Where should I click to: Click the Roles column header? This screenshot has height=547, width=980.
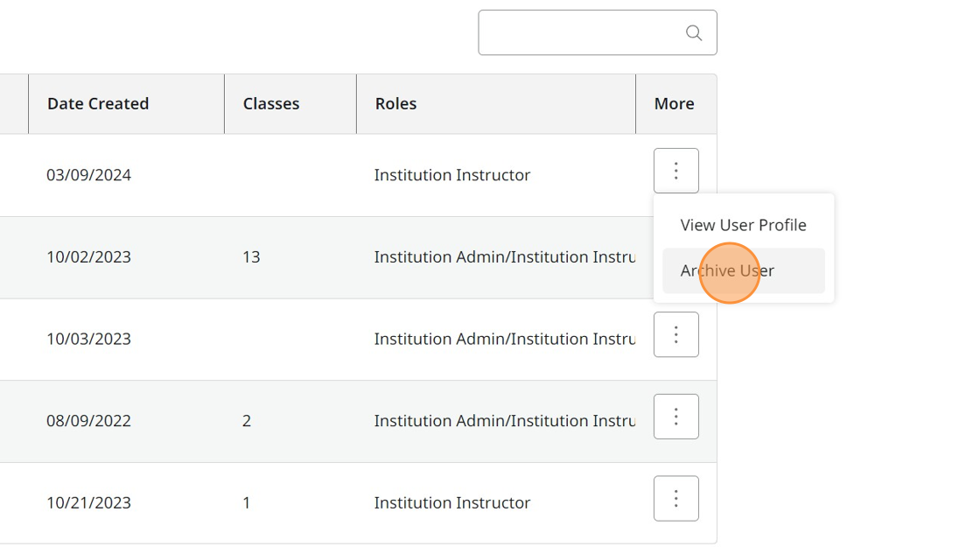[395, 103]
